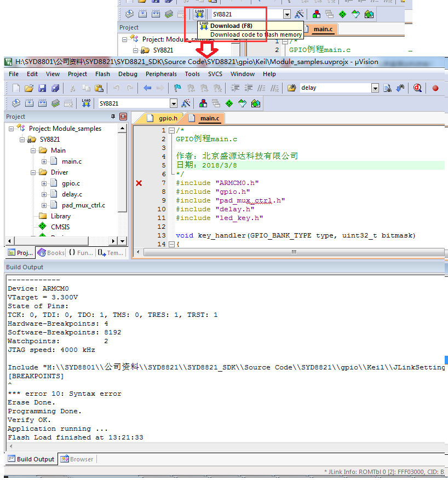Create a new file with New icon

tap(16, 88)
